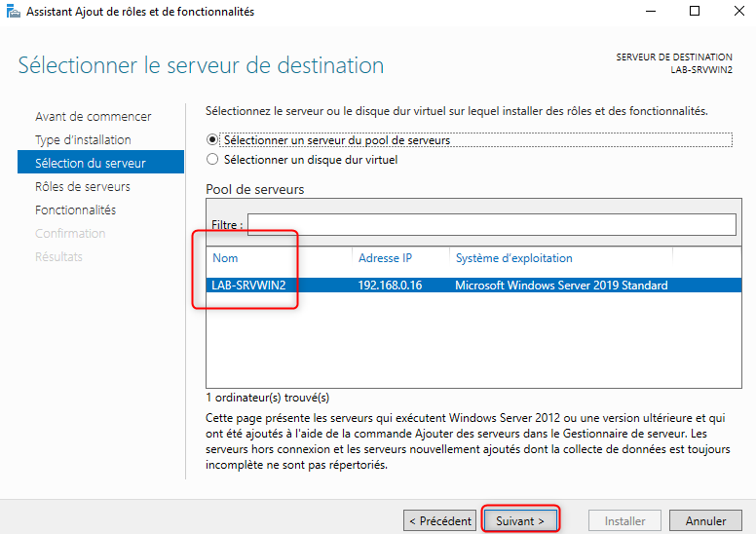The image size is (756, 534).
Task: Click the wizard icon in title bar
Action: (13, 11)
